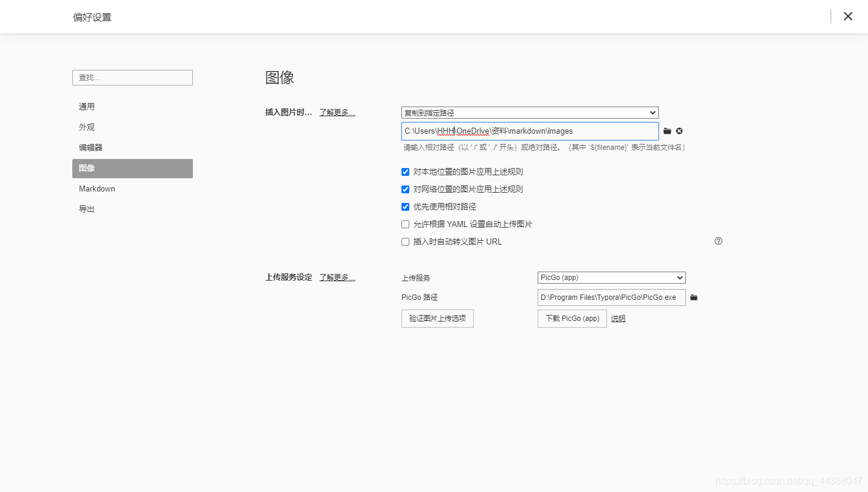Open 说明 link next to download button
The height and width of the screenshot is (492, 868).
point(618,319)
